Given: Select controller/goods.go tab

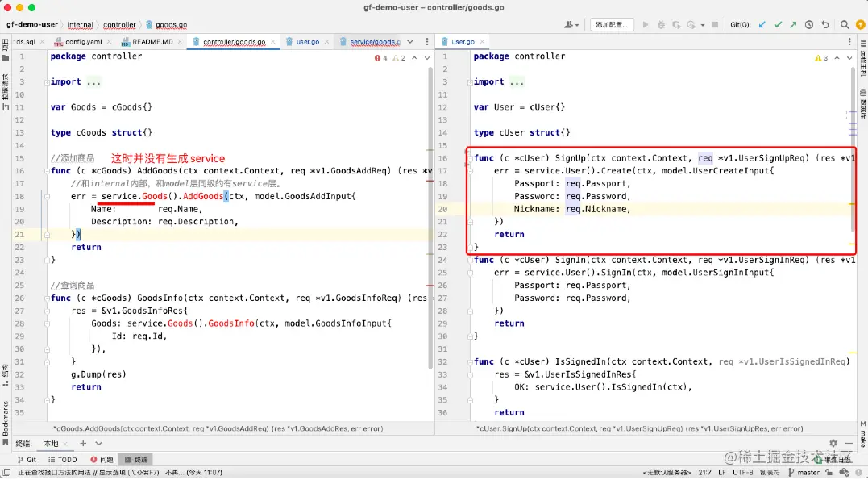Looking at the screenshot, I should 234,42.
